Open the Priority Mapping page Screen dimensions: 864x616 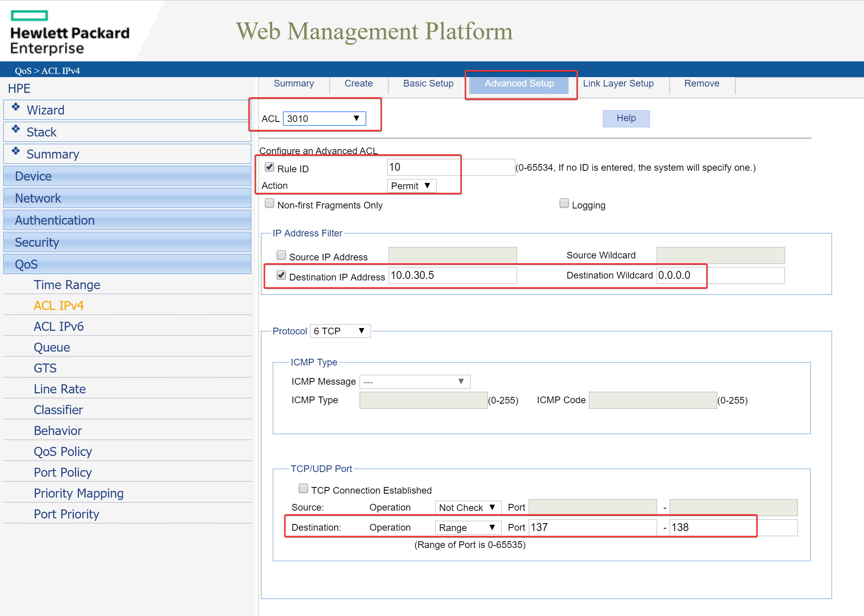pos(79,493)
